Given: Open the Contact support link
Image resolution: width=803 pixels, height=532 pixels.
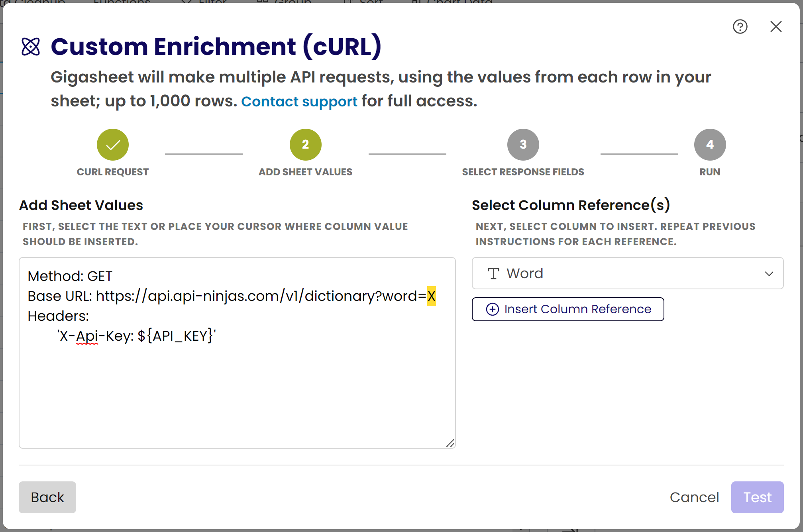Looking at the screenshot, I should point(299,101).
